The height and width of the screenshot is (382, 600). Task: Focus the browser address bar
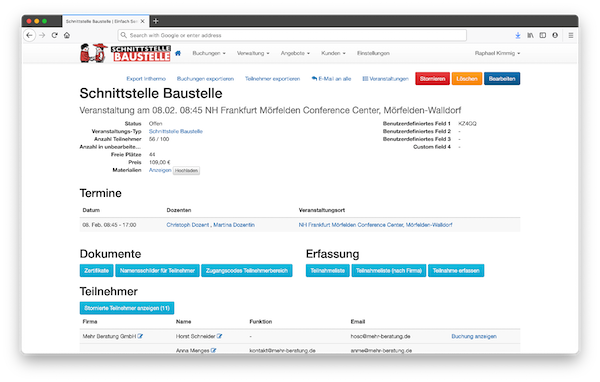[x=292, y=35]
